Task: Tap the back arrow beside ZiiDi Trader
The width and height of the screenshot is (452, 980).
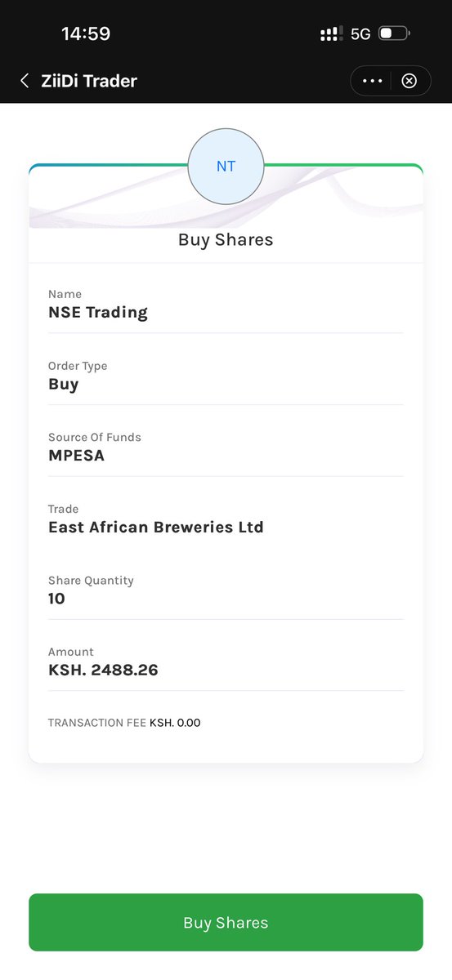Action: [x=25, y=81]
